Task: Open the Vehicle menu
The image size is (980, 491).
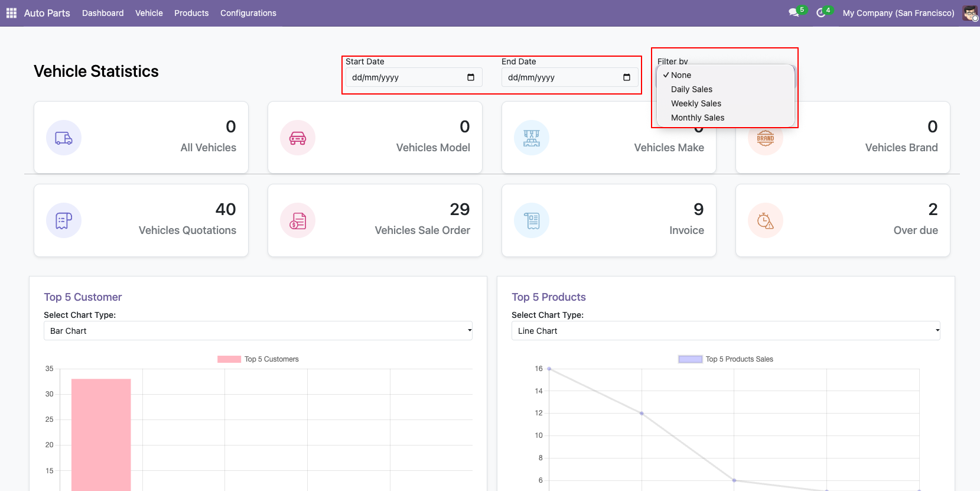Action: click(149, 13)
